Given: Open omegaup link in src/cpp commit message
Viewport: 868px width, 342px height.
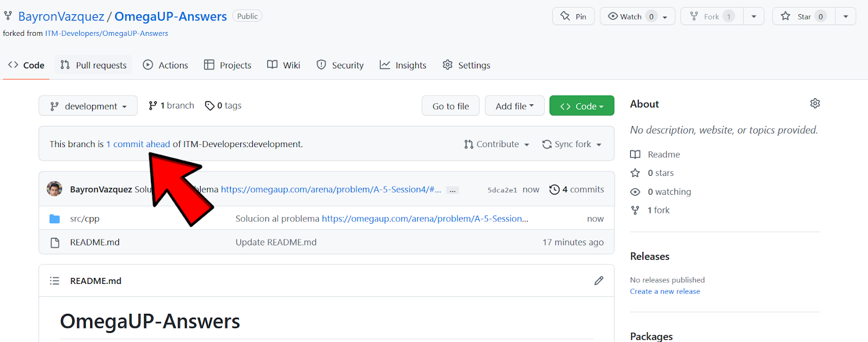Looking at the screenshot, I should click(x=425, y=219).
